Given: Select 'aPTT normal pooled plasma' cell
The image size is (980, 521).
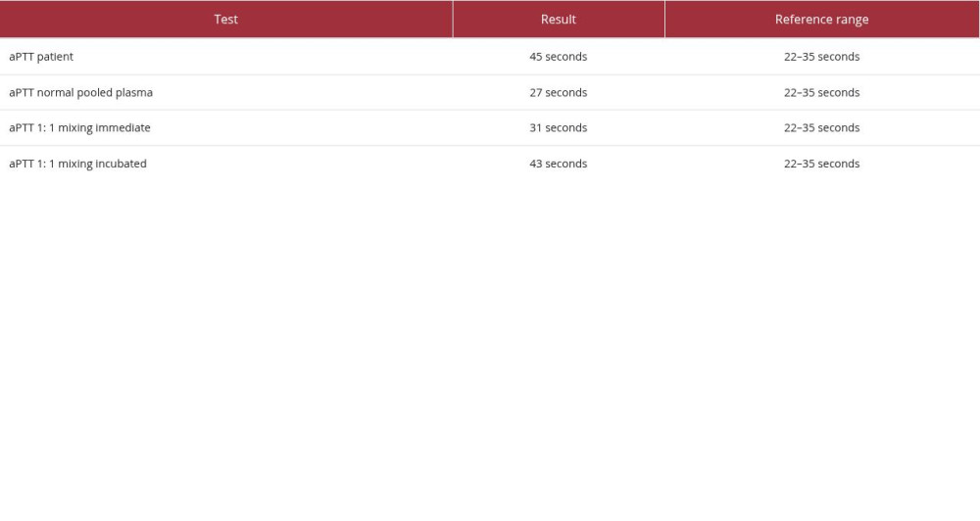Looking at the screenshot, I should (x=226, y=92).
